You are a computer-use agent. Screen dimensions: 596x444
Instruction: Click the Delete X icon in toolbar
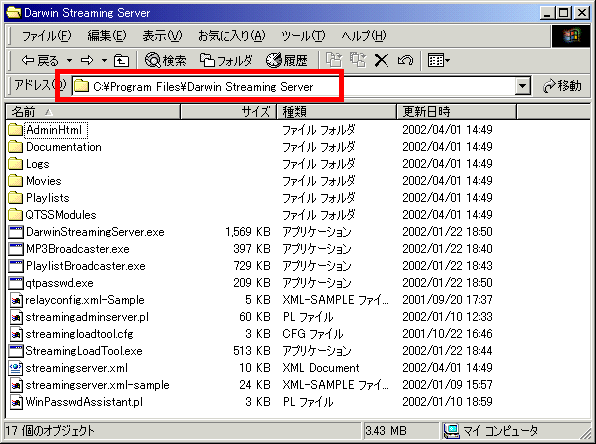tap(381, 60)
